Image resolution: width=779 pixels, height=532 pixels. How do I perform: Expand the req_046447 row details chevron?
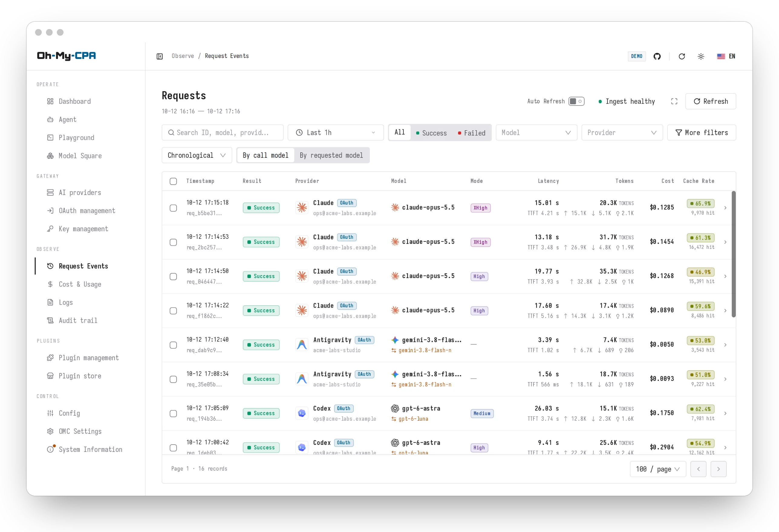pos(725,276)
